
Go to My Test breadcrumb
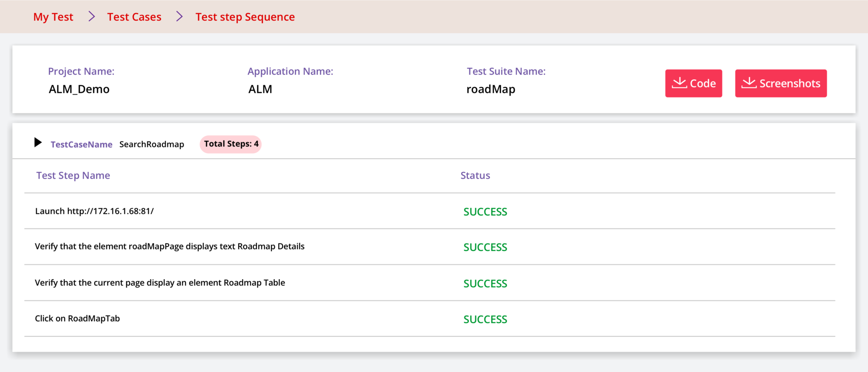coord(53,17)
